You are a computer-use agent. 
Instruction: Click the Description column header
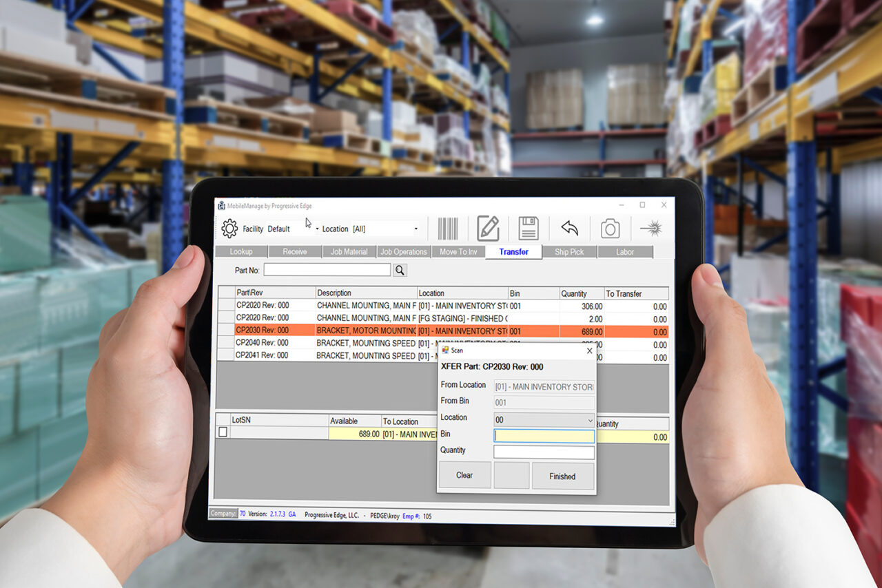coord(367,293)
